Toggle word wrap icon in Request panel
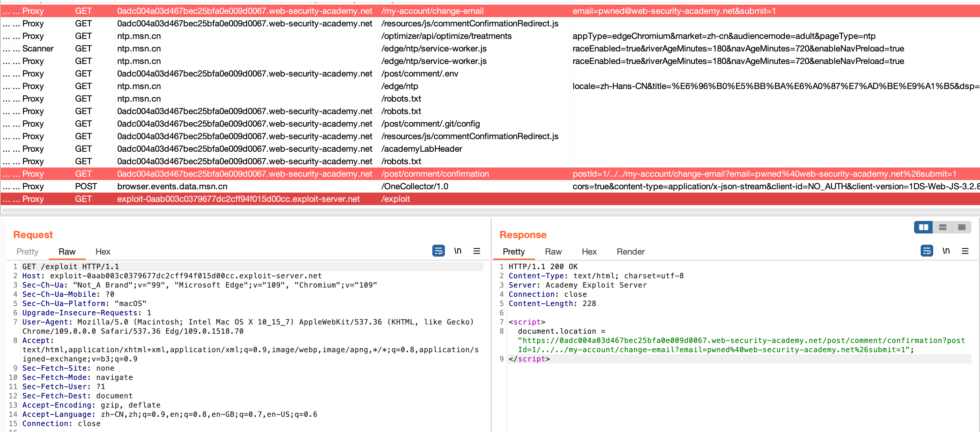This screenshot has width=980, height=432. click(x=438, y=251)
